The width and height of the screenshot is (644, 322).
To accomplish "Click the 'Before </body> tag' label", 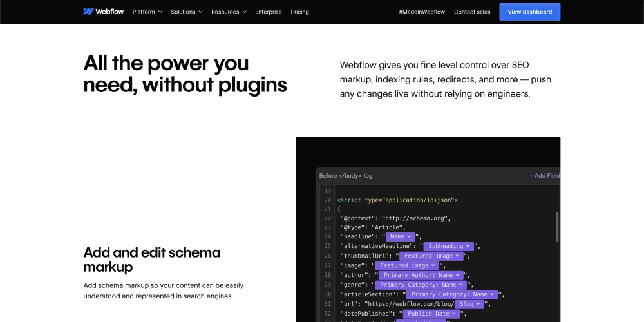I will coord(346,176).
